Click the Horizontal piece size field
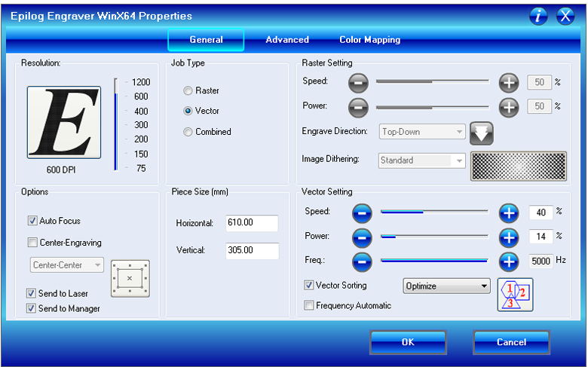This screenshot has height=367, width=588. pyautogui.click(x=252, y=222)
